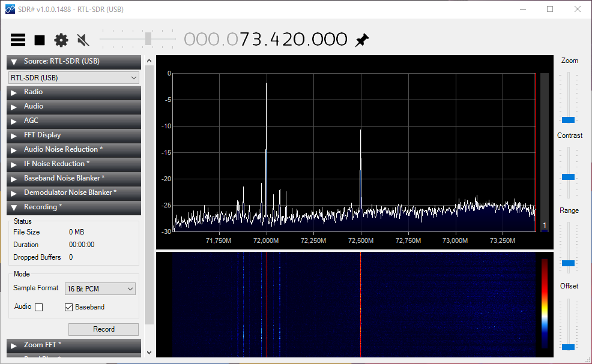The image size is (592, 364).
Task: Open the Sample Format 16 Bit PCM dropdown
Action: click(x=100, y=289)
